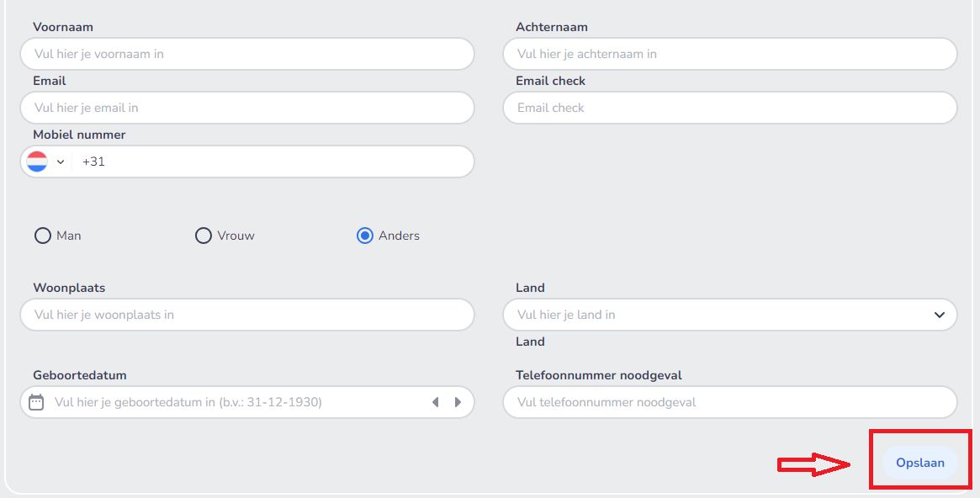Click the calendar icon in Geboortedatum field
Viewport: 980px width, 498px height.
click(36, 402)
